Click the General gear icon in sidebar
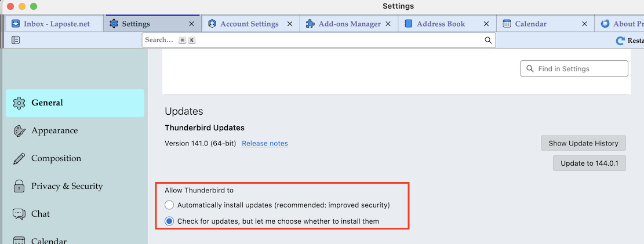Screen dimensions: 644x244 [x=19, y=103]
